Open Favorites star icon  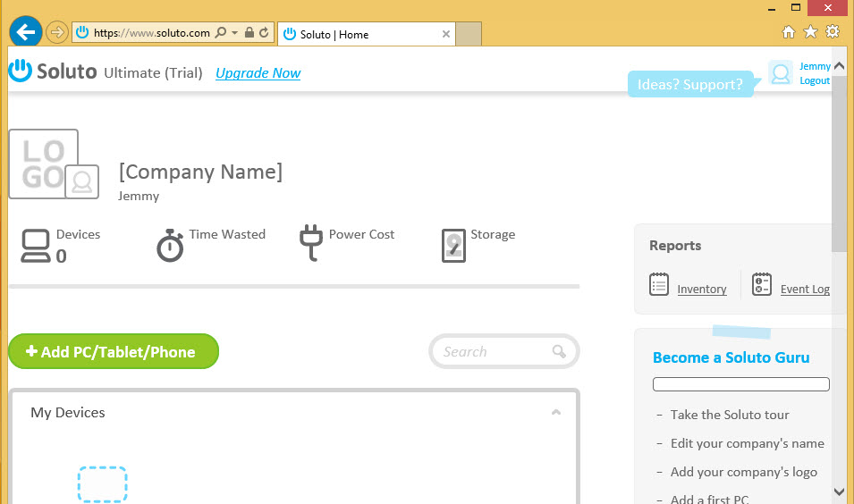[x=810, y=32]
